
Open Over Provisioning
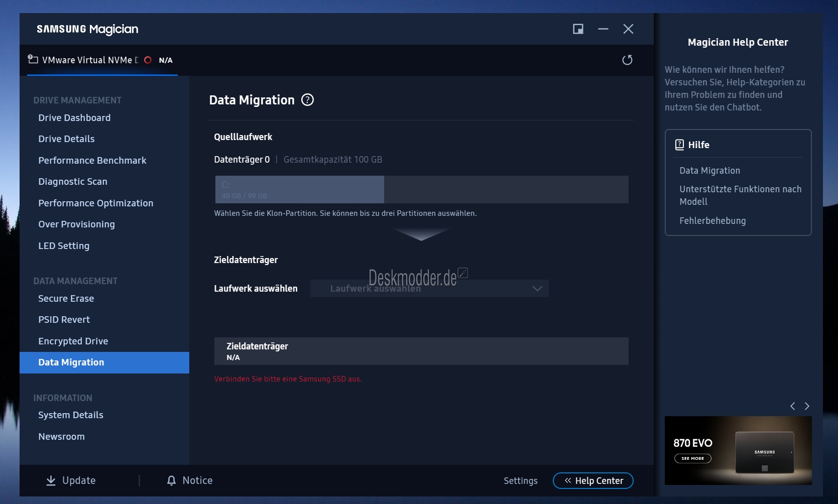76,224
